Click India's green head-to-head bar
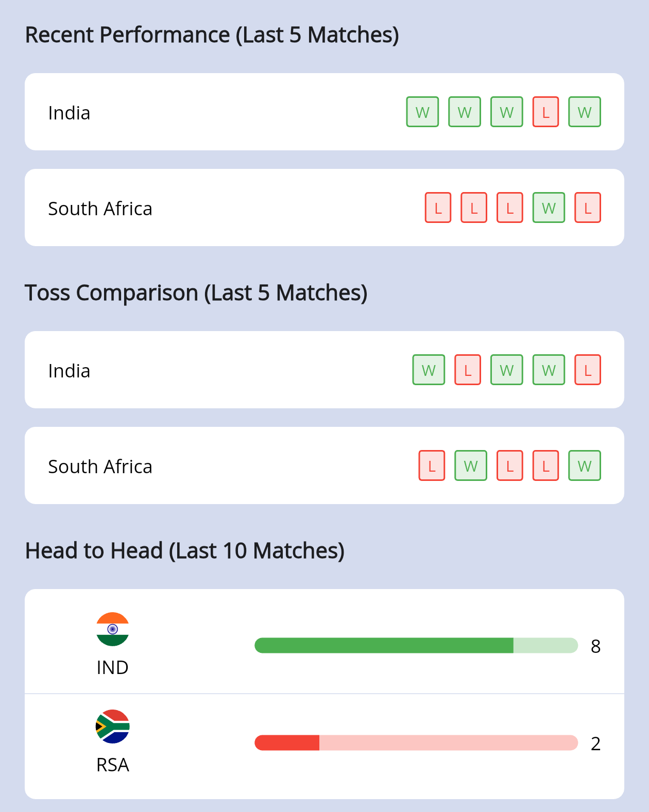The image size is (649, 812). click(384, 645)
